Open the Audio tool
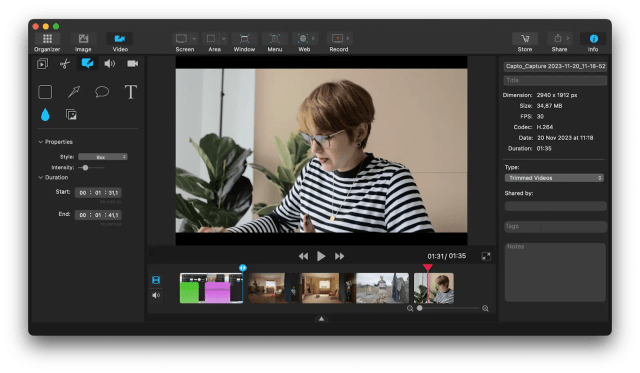 click(109, 64)
